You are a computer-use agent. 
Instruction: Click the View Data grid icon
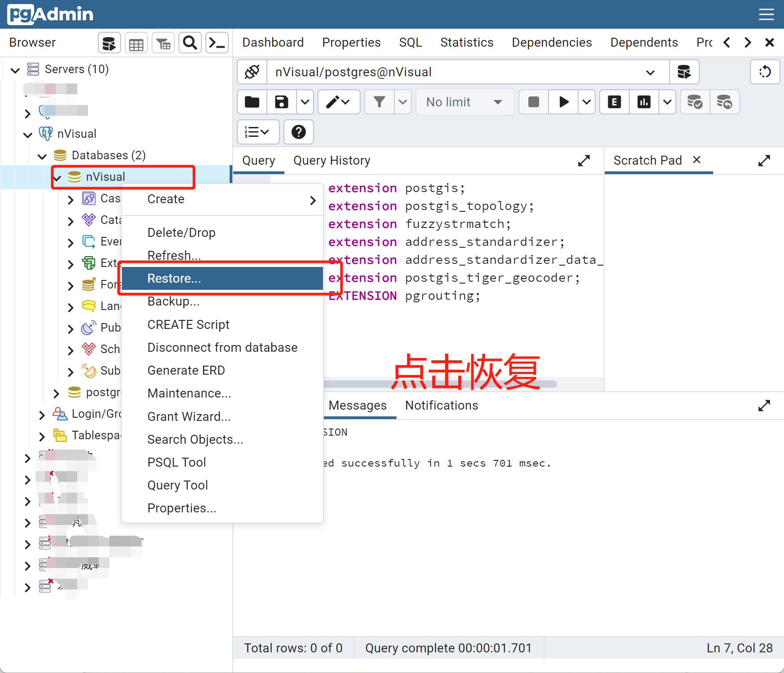coord(136,43)
